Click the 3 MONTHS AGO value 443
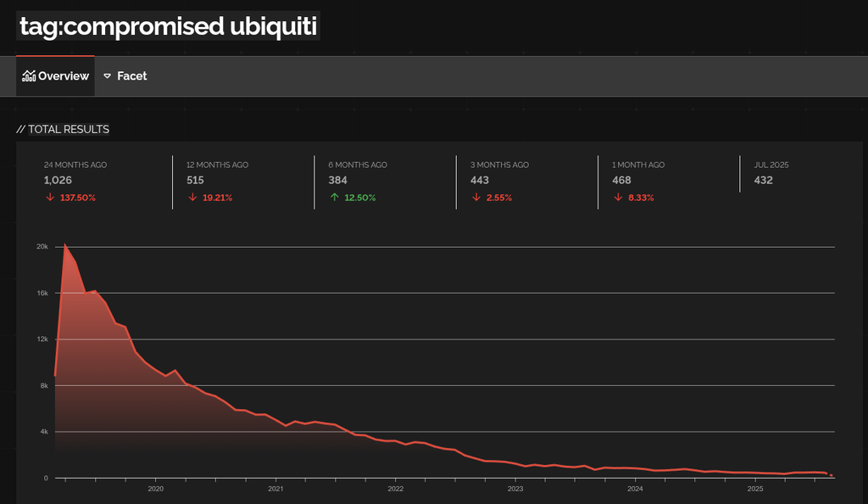Viewport: 868px width, 504px height. tap(480, 180)
